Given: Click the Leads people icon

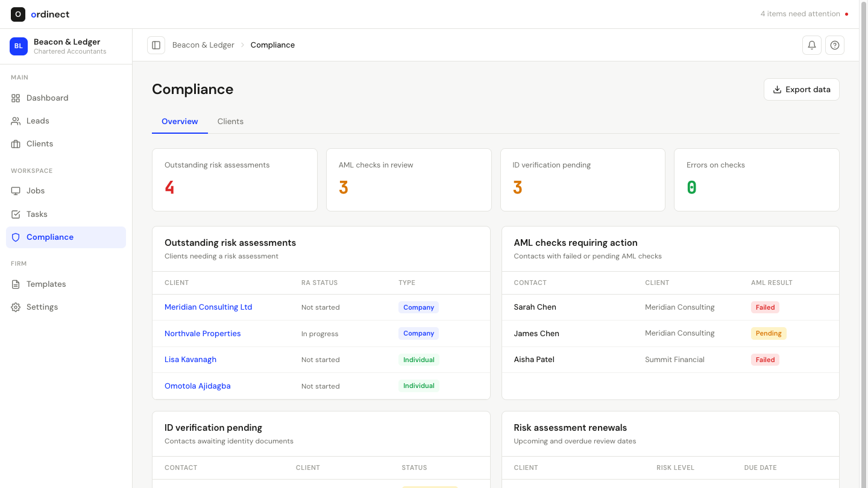Looking at the screenshot, I should click(x=16, y=121).
